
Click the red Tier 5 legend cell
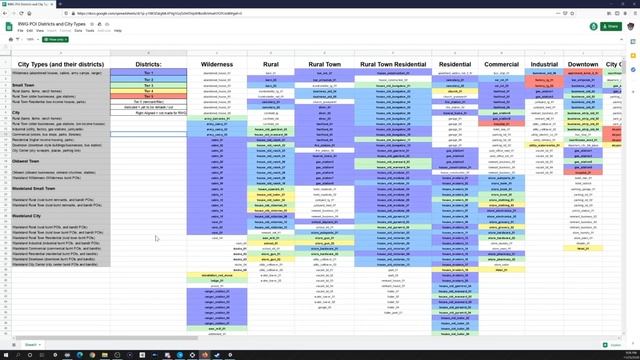(x=149, y=96)
